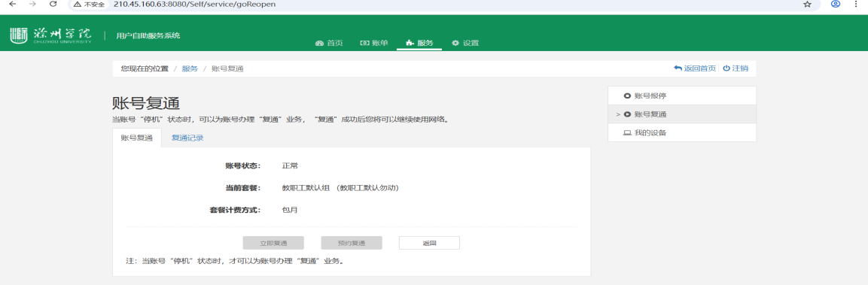Click the account status value 正常
The height and width of the screenshot is (285, 868).
(290, 165)
